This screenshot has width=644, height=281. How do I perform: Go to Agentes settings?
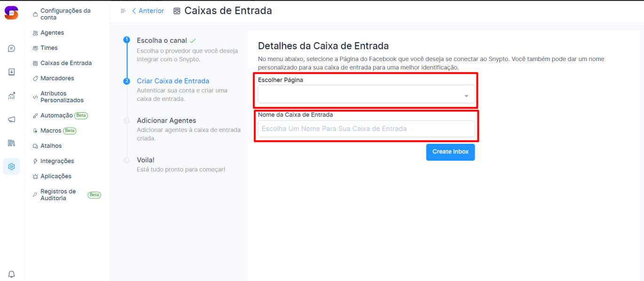52,33
